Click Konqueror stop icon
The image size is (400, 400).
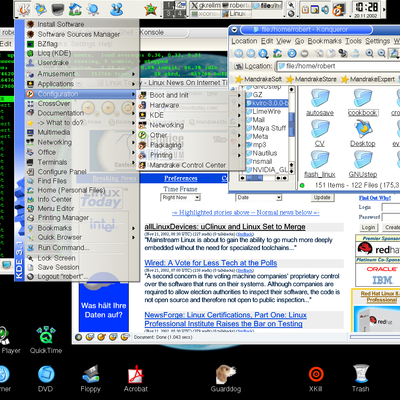tap(304, 53)
